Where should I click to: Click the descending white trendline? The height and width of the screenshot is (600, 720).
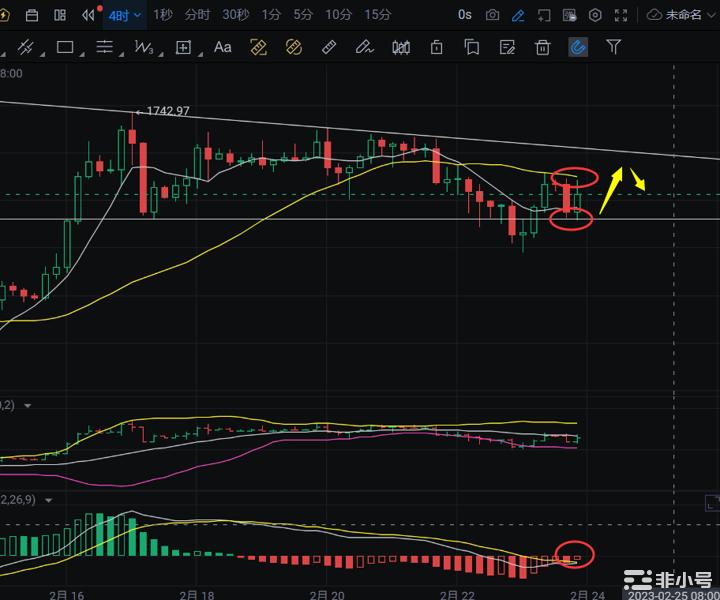(360, 131)
